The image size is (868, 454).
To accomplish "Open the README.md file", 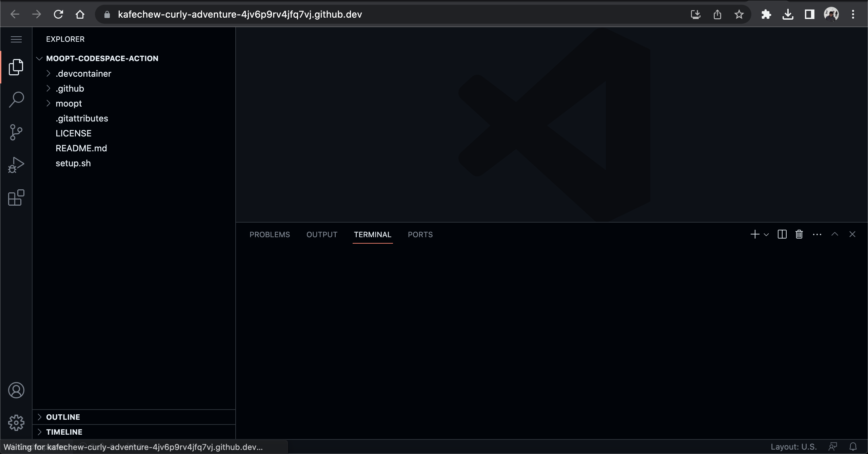I will 81,148.
